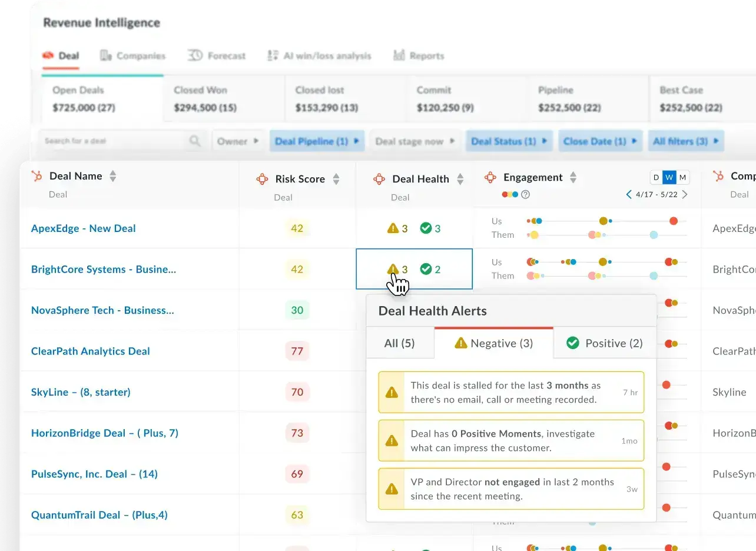Screen dimensions: 756x551
Task: Go to next engagement date range
Action: [x=684, y=194]
